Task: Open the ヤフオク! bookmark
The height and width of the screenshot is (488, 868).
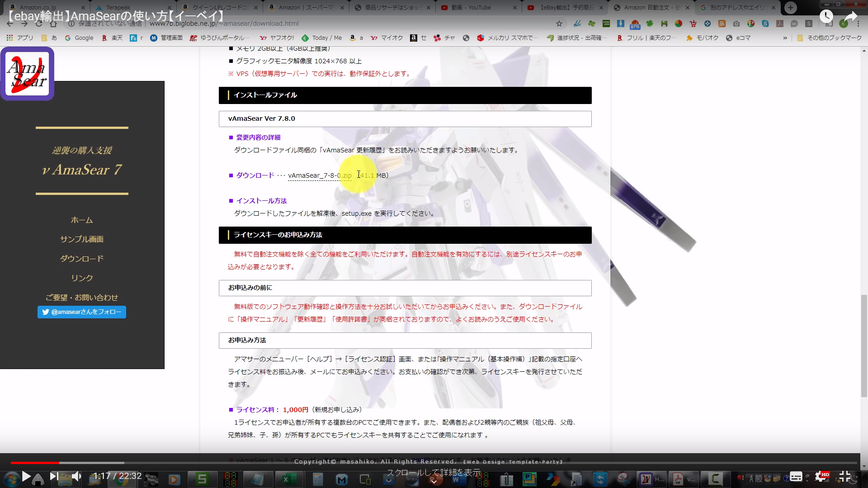Action: [x=277, y=38]
